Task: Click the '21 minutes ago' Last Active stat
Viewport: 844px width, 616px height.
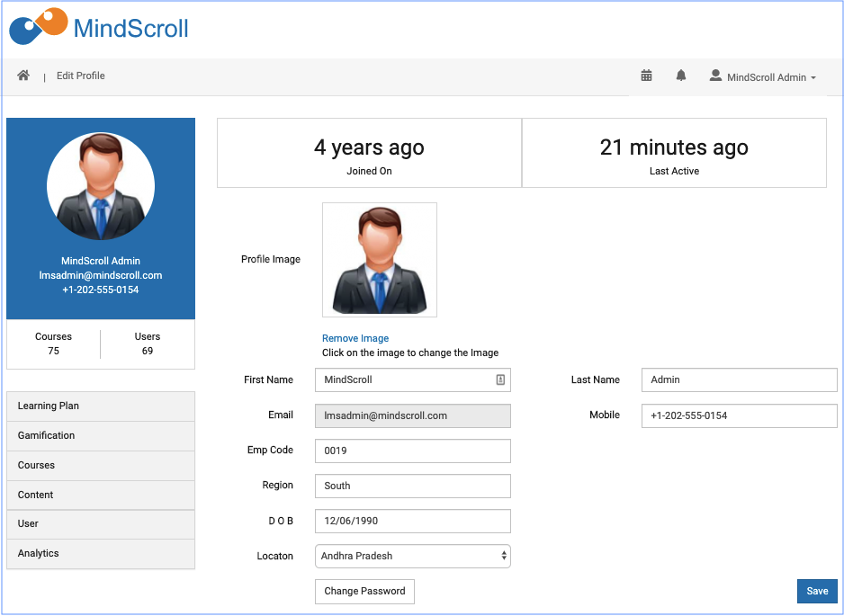Action: [x=675, y=154]
